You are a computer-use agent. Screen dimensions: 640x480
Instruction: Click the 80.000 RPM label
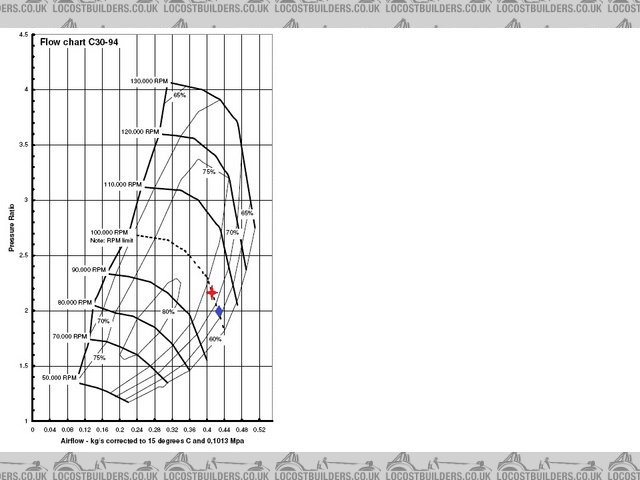coord(75,302)
